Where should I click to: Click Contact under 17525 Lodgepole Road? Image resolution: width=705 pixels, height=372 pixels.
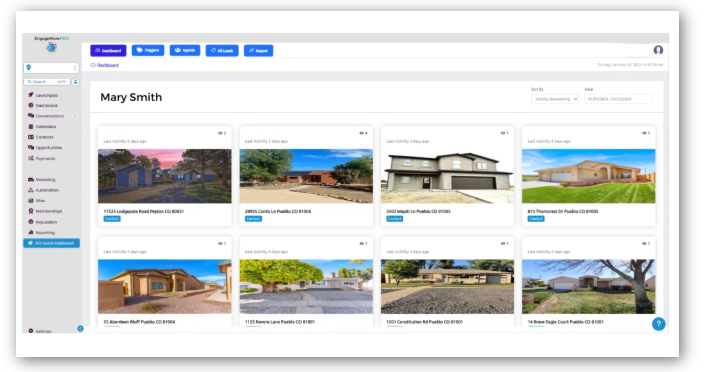click(x=112, y=219)
